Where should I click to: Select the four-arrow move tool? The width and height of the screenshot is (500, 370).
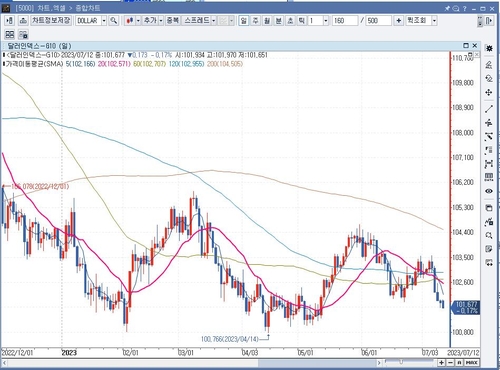pyautogui.click(x=489, y=92)
